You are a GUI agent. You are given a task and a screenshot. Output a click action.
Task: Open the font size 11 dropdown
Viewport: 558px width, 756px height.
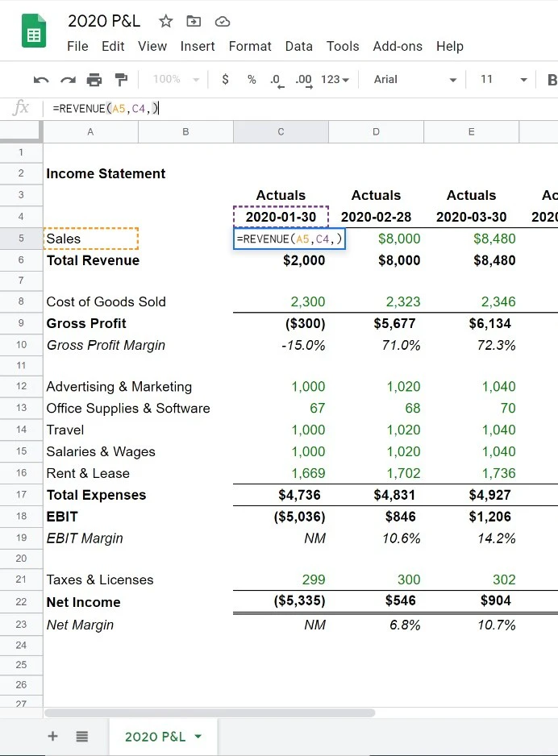coord(503,80)
